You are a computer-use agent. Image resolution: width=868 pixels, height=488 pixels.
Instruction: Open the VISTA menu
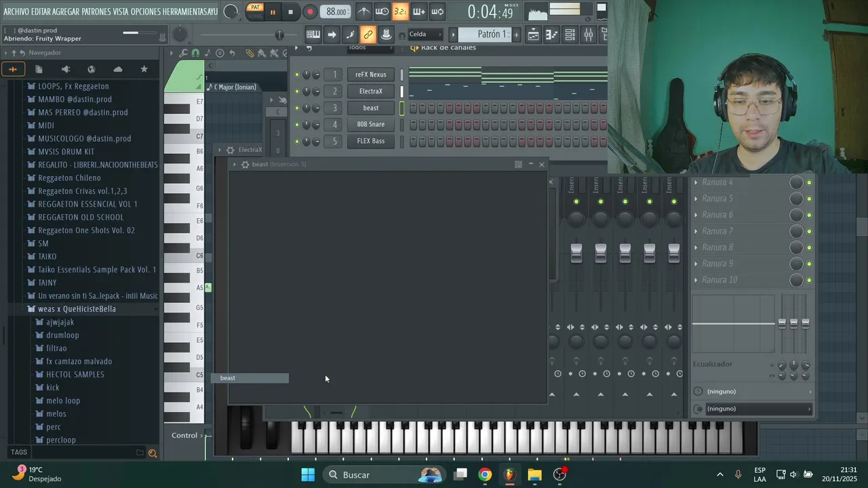pos(121,12)
